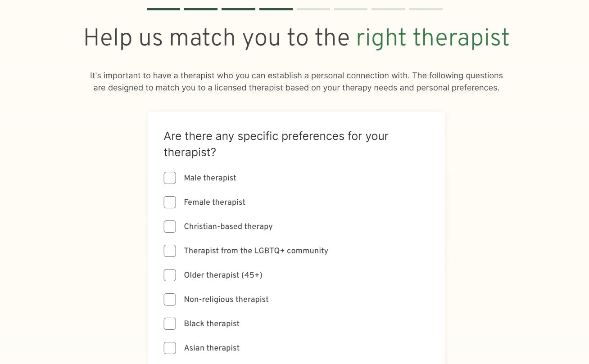Click the last gray progress bar segment
589x364 pixels.
[426, 8]
